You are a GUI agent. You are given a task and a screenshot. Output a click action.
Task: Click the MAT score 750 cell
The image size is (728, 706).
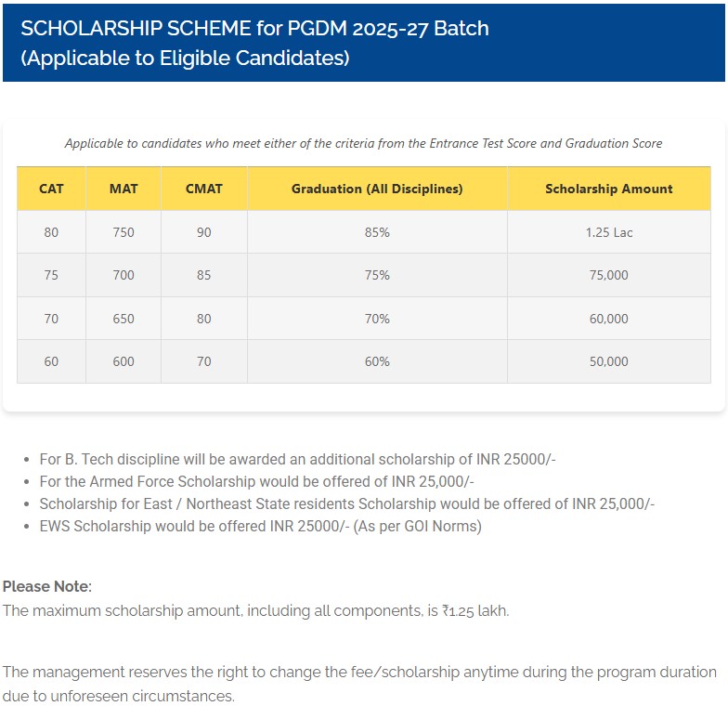tap(123, 232)
